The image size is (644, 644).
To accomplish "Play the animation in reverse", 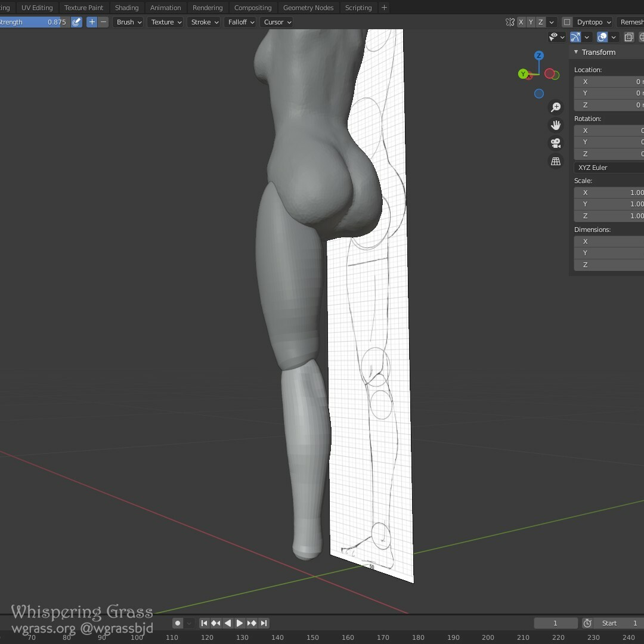I will click(x=228, y=623).
